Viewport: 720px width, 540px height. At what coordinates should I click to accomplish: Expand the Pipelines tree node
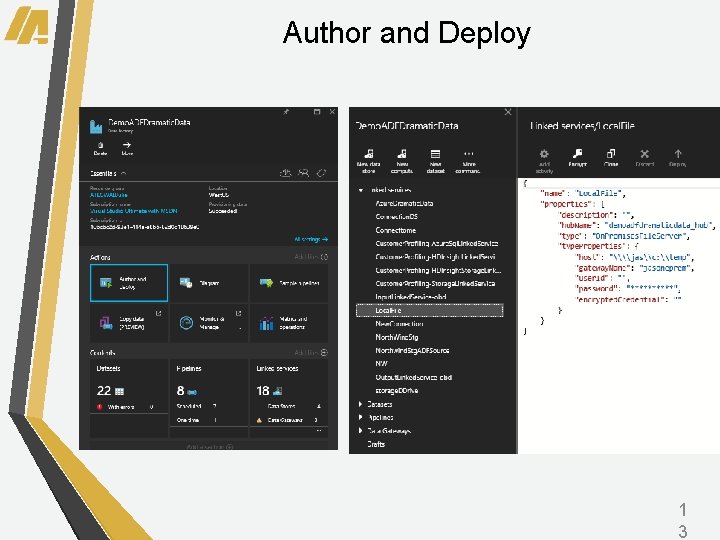click(x=360, y=417)
